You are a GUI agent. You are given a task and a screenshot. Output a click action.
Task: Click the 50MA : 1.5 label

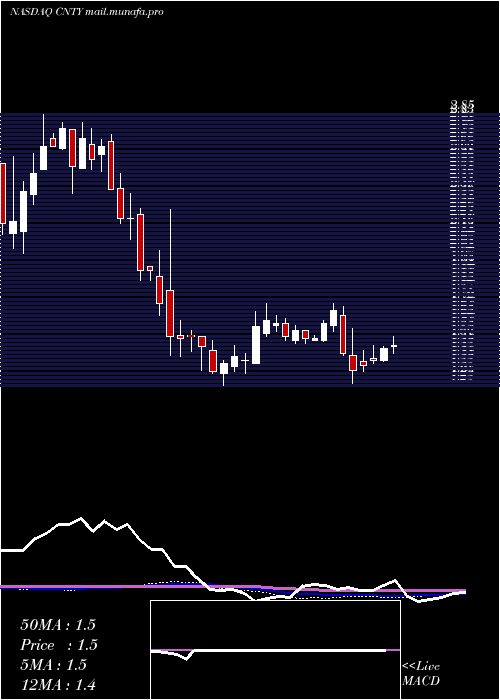pos(58,625)
